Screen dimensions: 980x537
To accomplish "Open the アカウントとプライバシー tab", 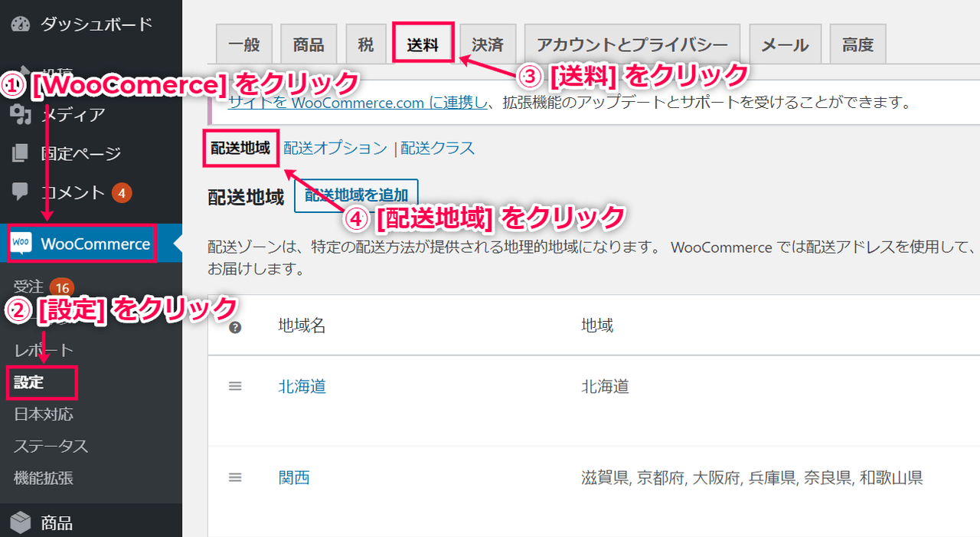I will click(x=632, y=44).
